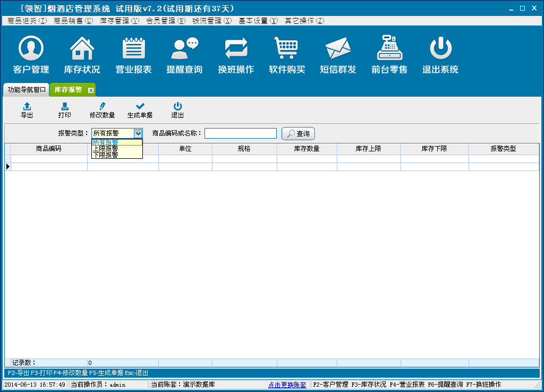The width and height of the screenshot is (544, 392).
Task: Click 导出 export toolbar button
Action: (x=27, y=110)
